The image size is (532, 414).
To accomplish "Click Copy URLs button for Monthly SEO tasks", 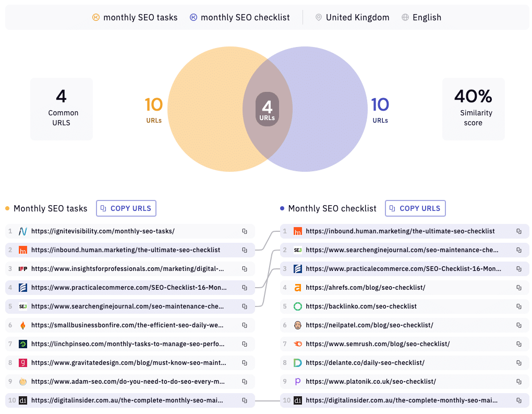I will [x=126, y=208].
